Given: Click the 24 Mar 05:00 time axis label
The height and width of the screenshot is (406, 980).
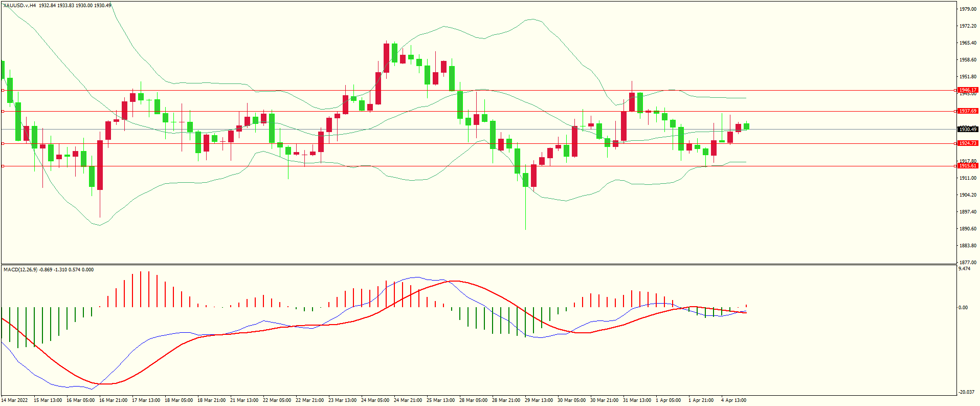Looking at the screenshot, I should point(375,400).
